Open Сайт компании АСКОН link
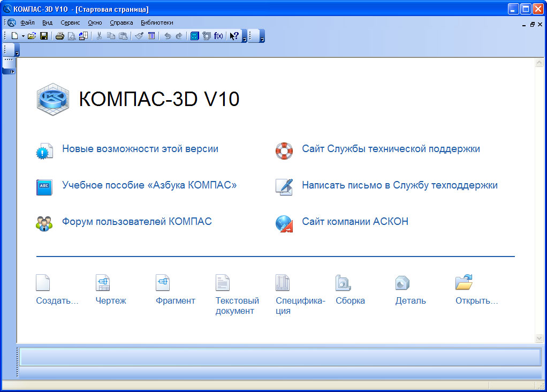Viewport: 547px width, 392px height. (x=355, y=221)
